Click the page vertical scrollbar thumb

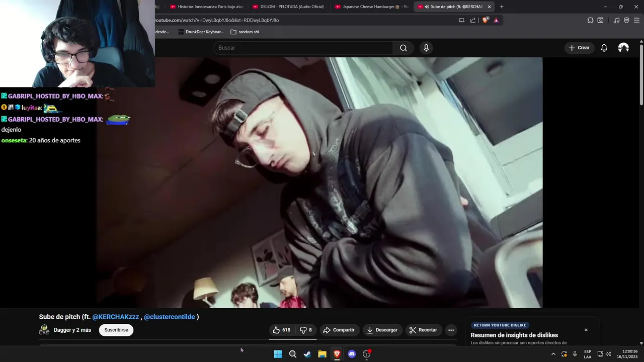[x=641, y=74]
